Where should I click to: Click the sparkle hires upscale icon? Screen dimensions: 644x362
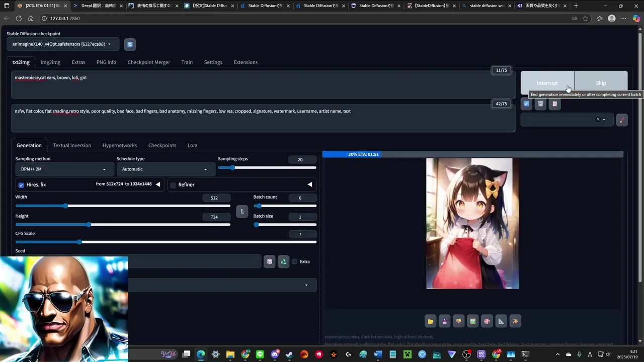pos(515,321)
